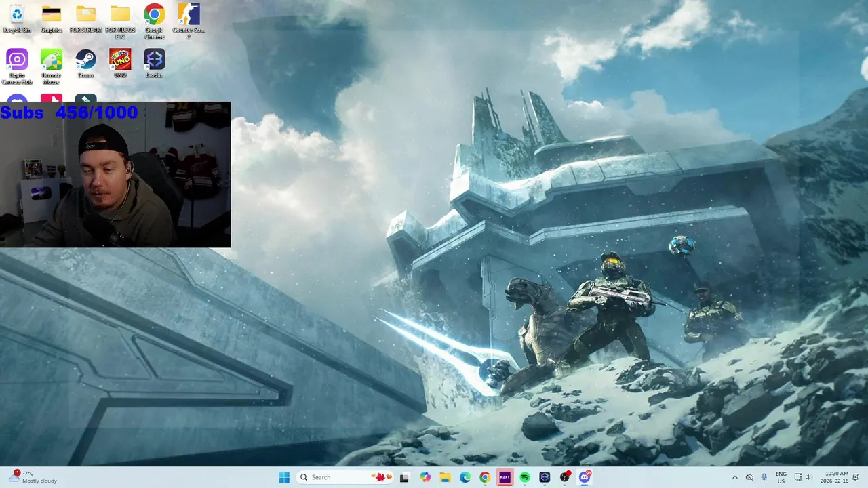The height and width of the screenshot is (488, 868).
Task: Switch to Discord on the taskbar
Action: pyautogui.click(x=585, y=477)
